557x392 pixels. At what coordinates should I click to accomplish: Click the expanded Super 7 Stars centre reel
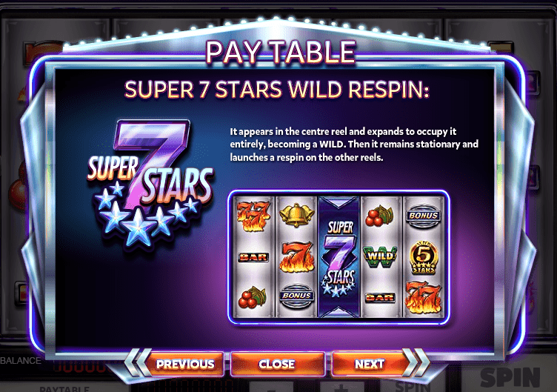(339, 256)
